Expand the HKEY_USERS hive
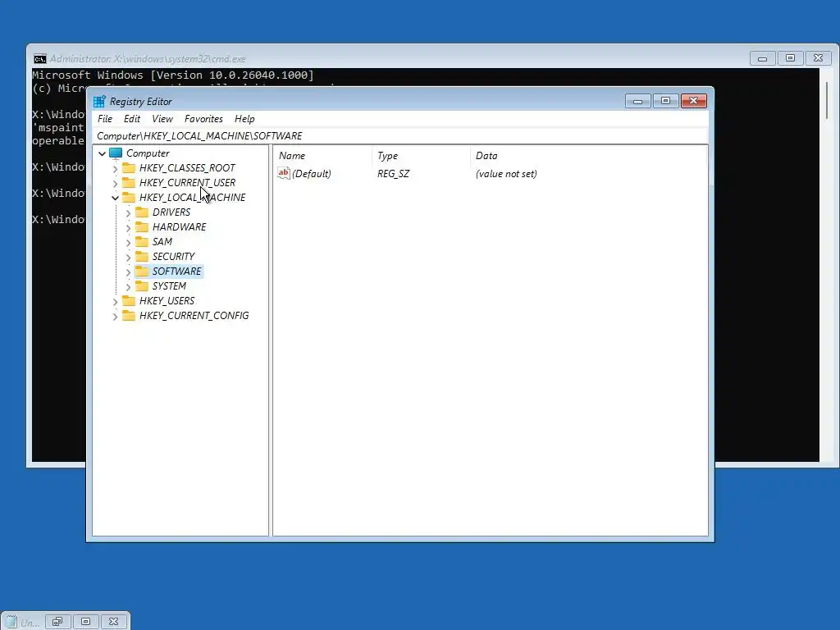 115,301
